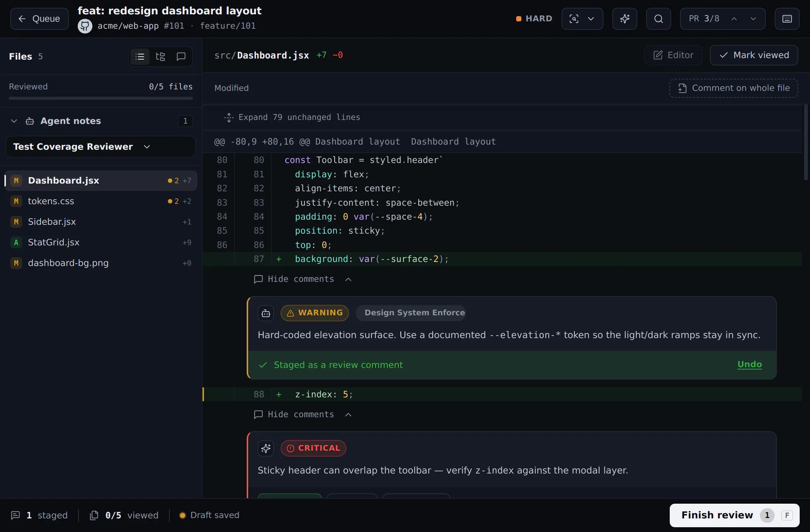
Task: Open the search tool
Action: click(x=658, y=19)
